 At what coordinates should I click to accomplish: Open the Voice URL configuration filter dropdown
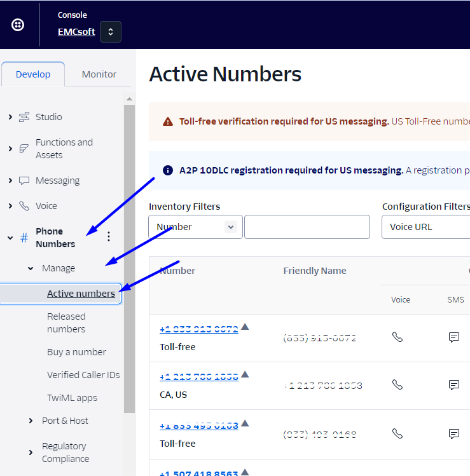pos(425,227)
